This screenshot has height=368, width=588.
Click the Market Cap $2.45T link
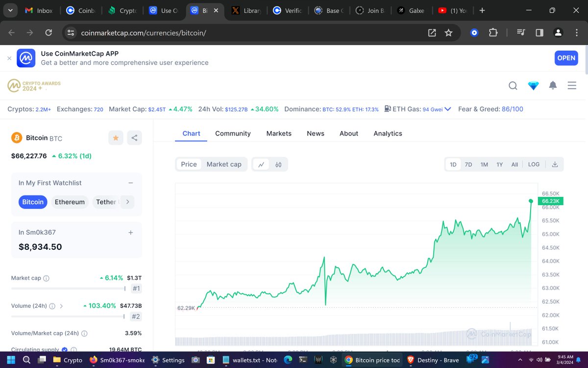(157, 109)
